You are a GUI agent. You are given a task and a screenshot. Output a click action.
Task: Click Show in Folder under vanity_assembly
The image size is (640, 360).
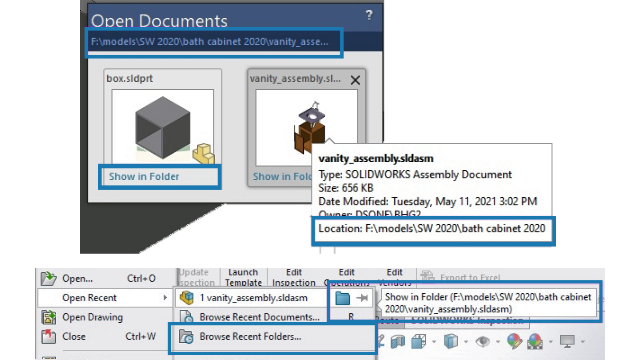click(x=282, y=176)
